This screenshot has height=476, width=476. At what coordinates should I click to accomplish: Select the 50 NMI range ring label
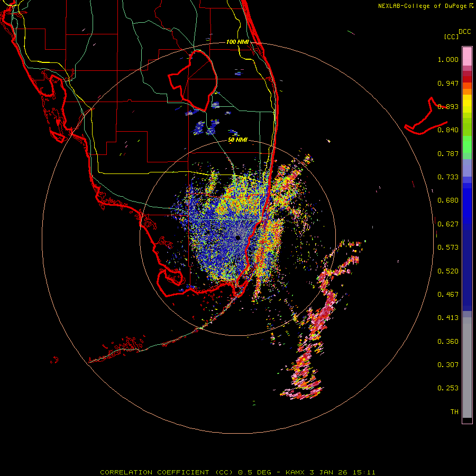pyautogui.click(x=237, y=140)
